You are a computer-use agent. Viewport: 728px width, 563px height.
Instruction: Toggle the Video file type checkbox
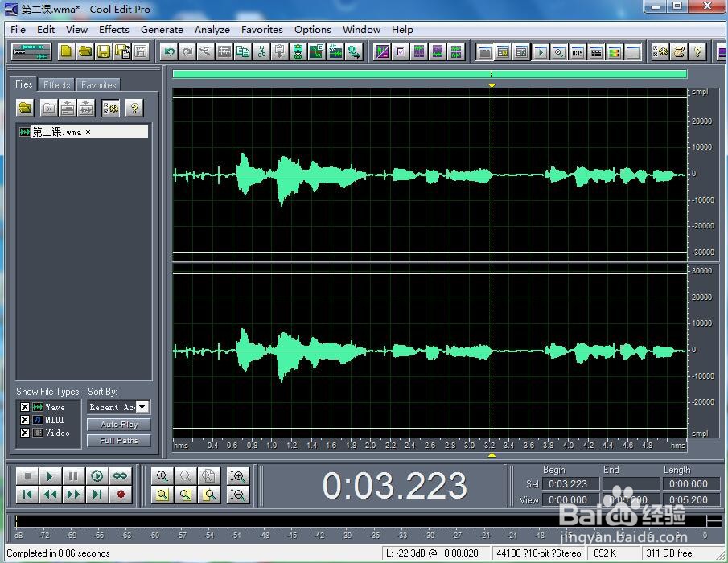pos(25,433)
